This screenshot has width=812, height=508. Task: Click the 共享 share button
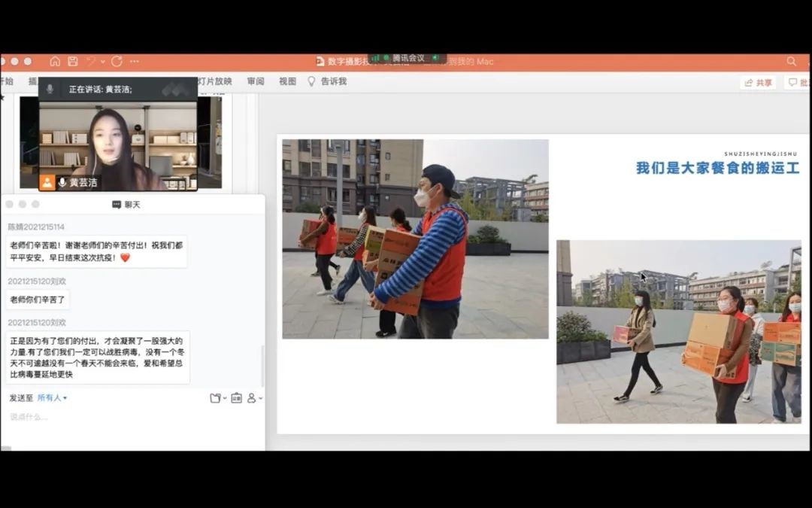pyautogui.click(x=758, y=83)
